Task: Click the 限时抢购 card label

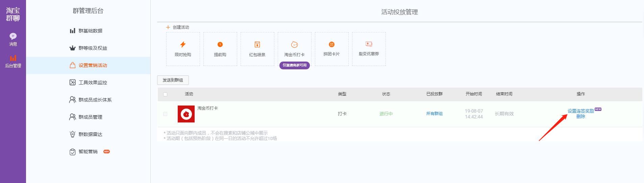Action: click(183, 54)
